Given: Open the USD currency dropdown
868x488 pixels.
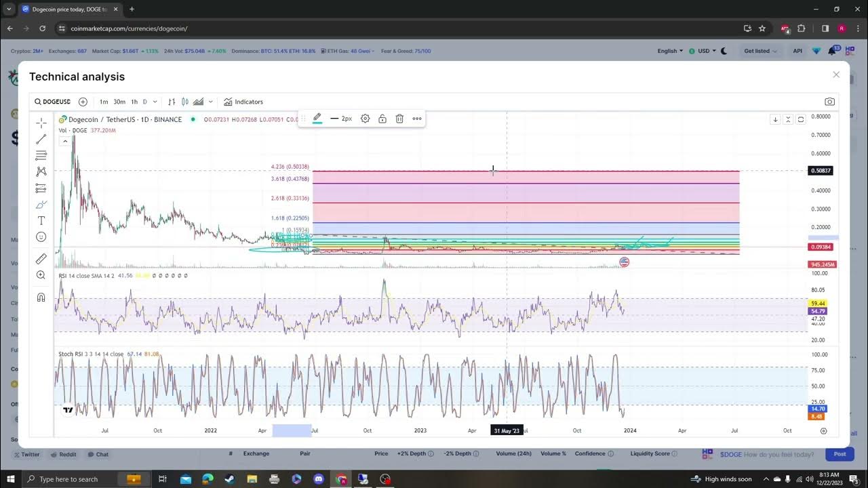Looking at the screenshot, I should point(703,51).
